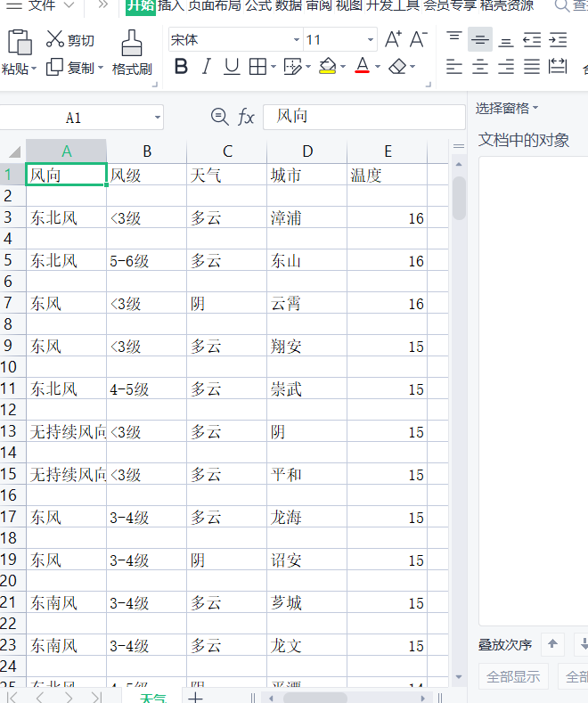Go to the first sheet arrow
This screenshot has height=703, width=588.
coord(12,697)
